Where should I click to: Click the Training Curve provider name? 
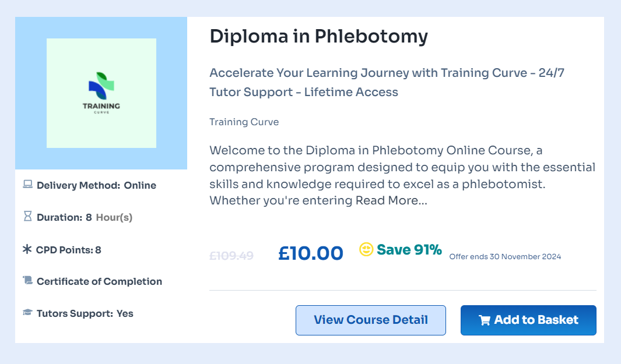point(244,122)
